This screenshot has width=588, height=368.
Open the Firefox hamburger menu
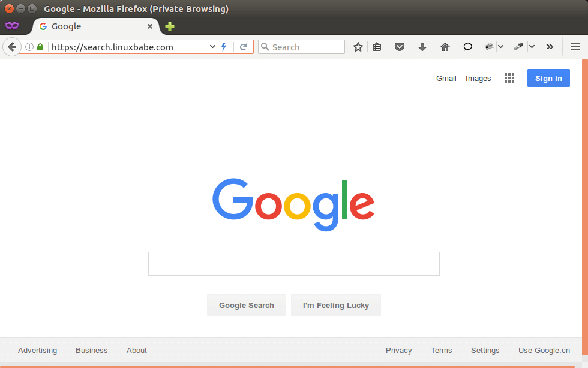coord(575,47)
